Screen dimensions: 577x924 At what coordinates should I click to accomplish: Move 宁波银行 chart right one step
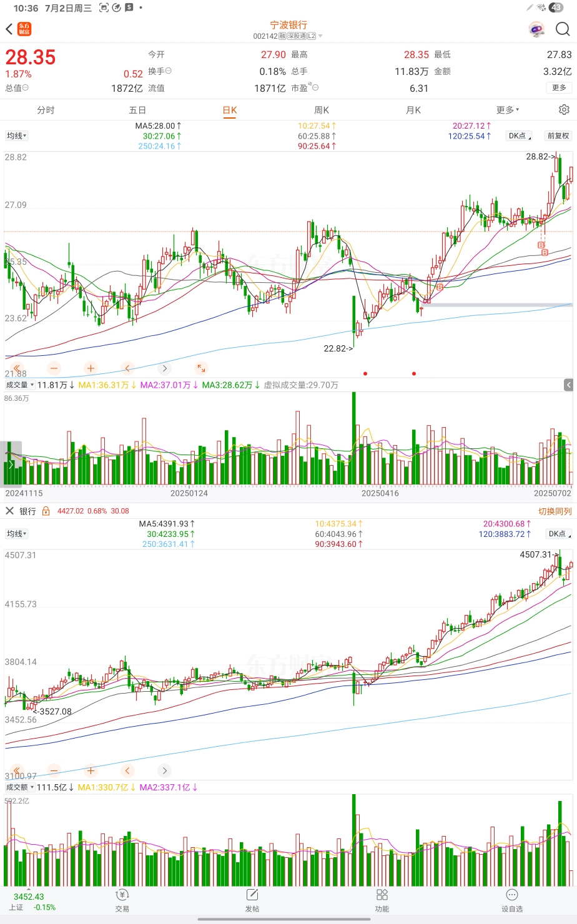(164, 368)
